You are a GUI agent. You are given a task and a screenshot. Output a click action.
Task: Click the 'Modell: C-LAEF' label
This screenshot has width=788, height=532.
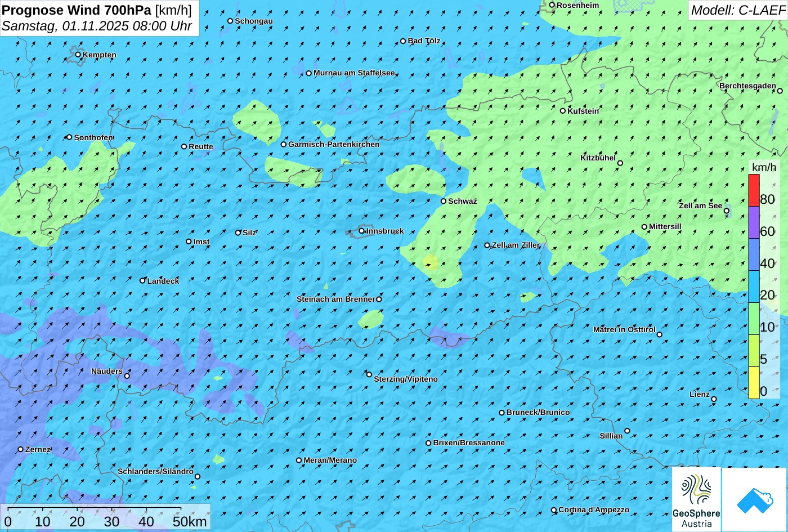[x=737, y=10]
